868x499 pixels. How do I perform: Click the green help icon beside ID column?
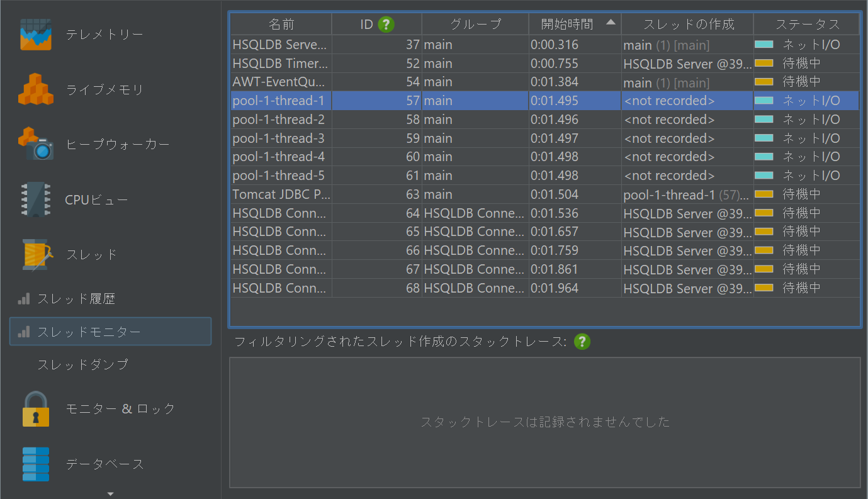point(386,25)
